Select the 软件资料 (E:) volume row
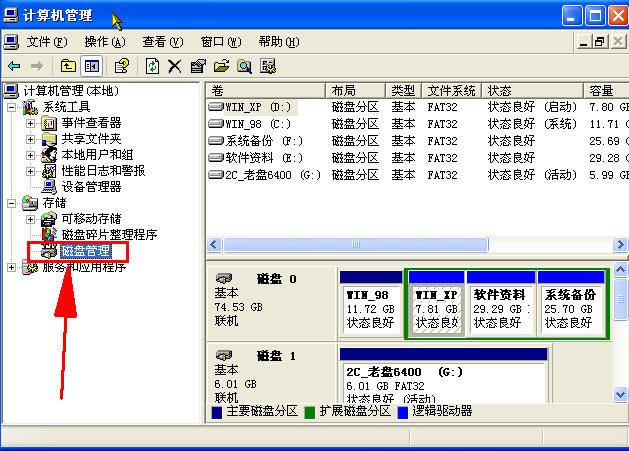 [417, 158]
